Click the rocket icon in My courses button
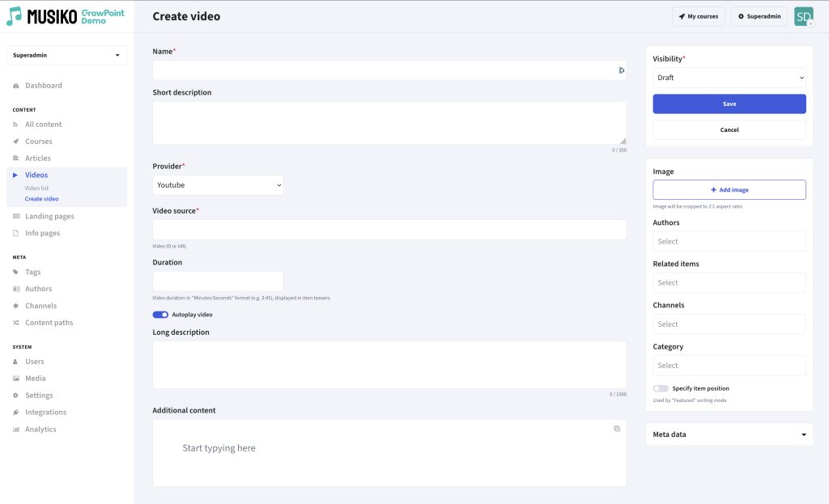This screenshot has height=504, width=829. [x=682, y=16]
